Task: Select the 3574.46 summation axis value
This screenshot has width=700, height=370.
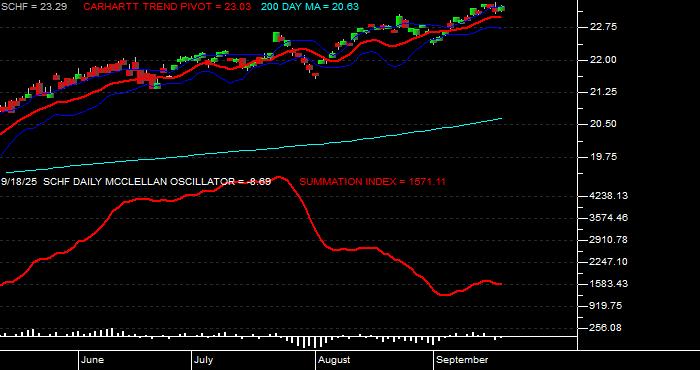Action: click(607, 218)
